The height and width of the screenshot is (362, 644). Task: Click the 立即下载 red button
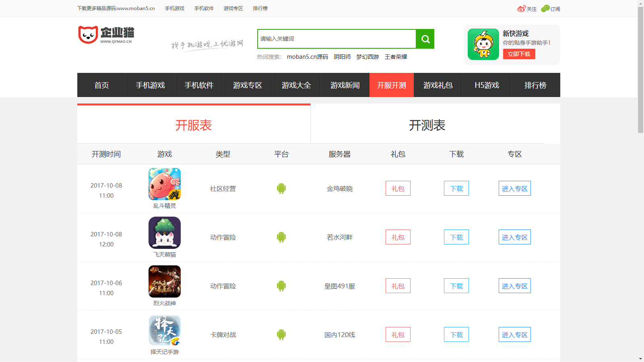519,54
